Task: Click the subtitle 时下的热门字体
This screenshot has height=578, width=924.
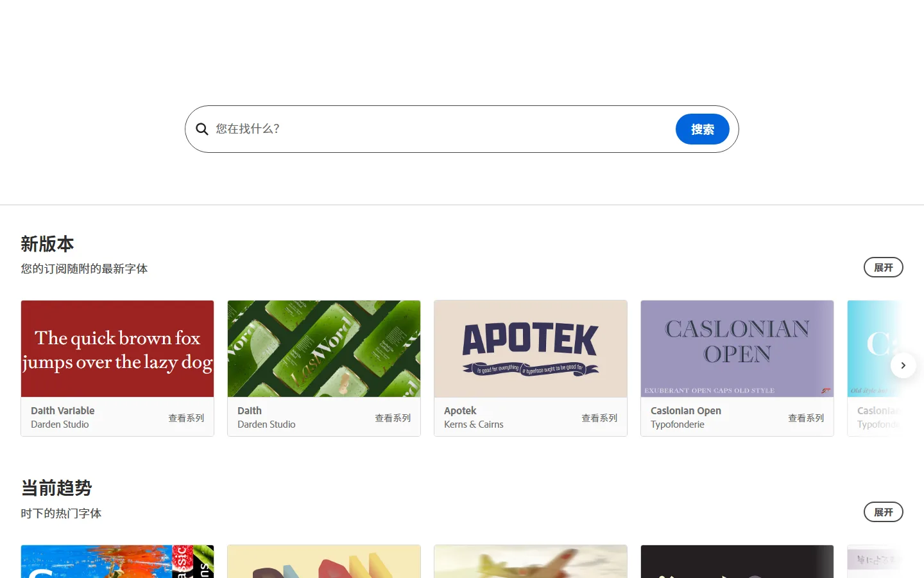Action: click(x=61, y=513)
